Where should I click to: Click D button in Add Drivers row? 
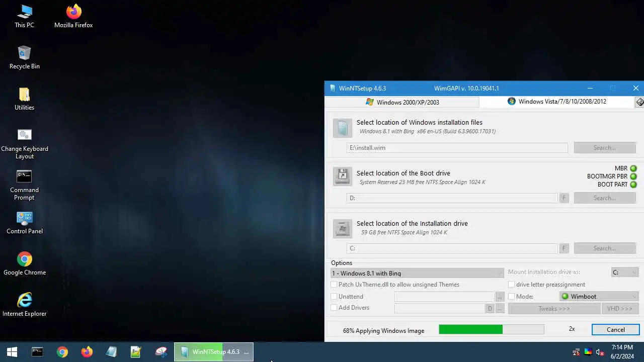coord(490,308)
